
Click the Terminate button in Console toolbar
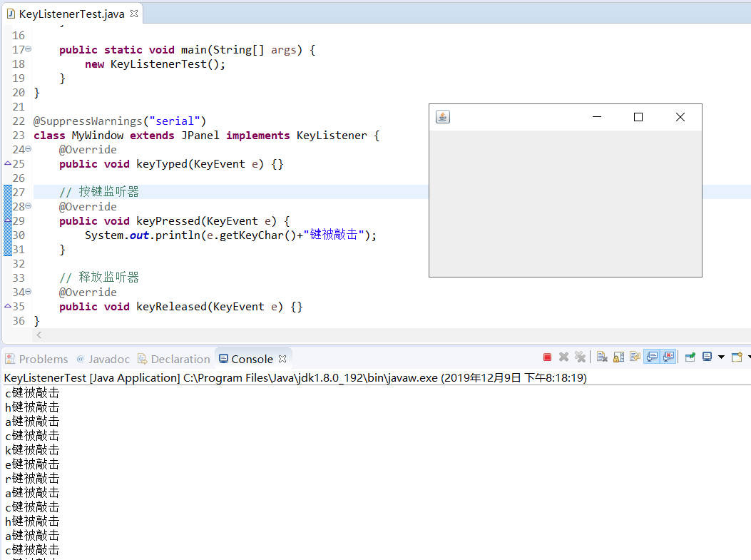pyautogui.click(x=547, y=357)
